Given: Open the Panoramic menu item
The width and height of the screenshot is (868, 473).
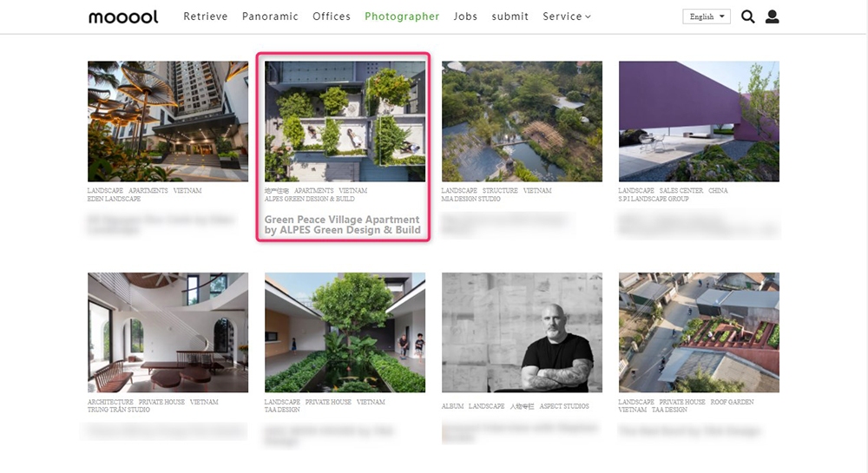Looking at the screenshot, I should pos(270,16).
